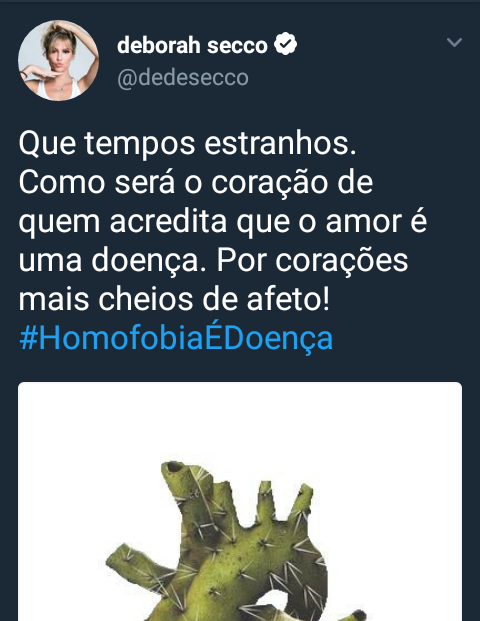Open deborah secco's profile avatar photo
Screen dimensions: 480x621
(59, 61)
